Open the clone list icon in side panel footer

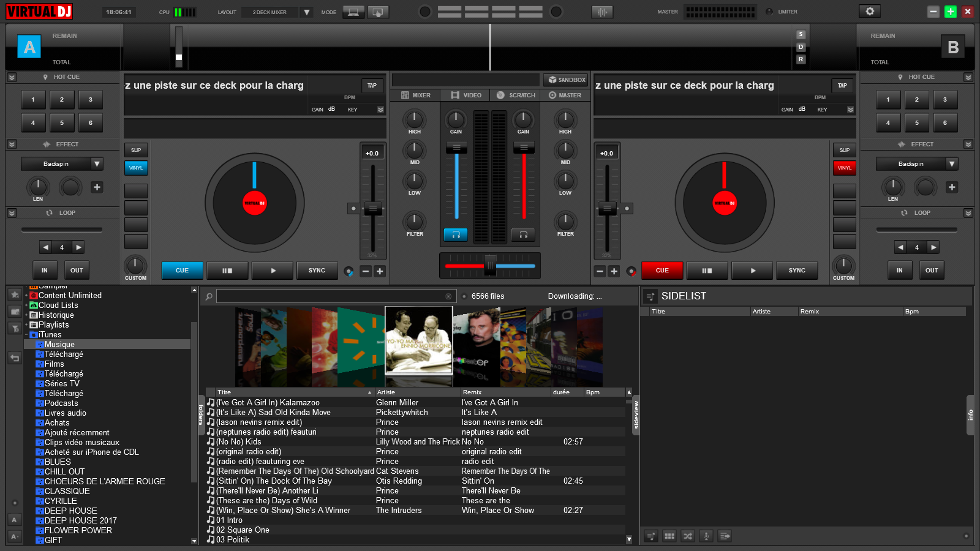pos(725,536)
